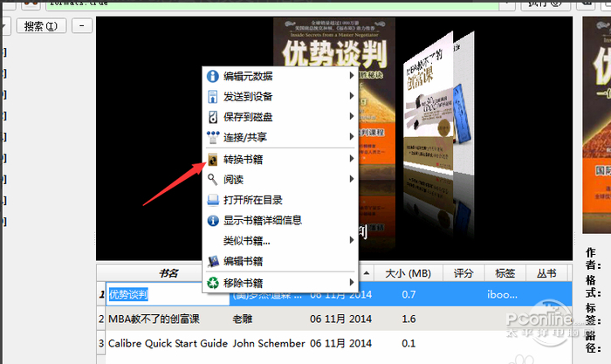Sort by the 丛书 column header
The width and height of the screenshot is (611, 364).
click(546, 273)
